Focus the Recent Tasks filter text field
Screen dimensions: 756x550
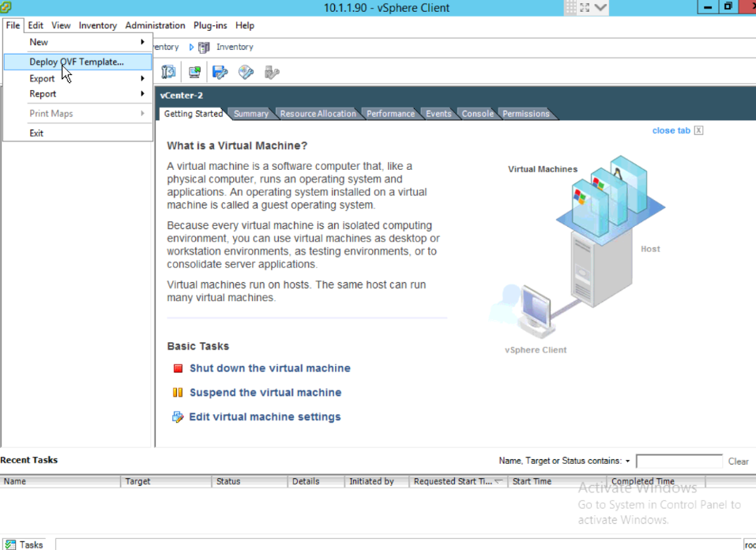(x=679, y=461)
